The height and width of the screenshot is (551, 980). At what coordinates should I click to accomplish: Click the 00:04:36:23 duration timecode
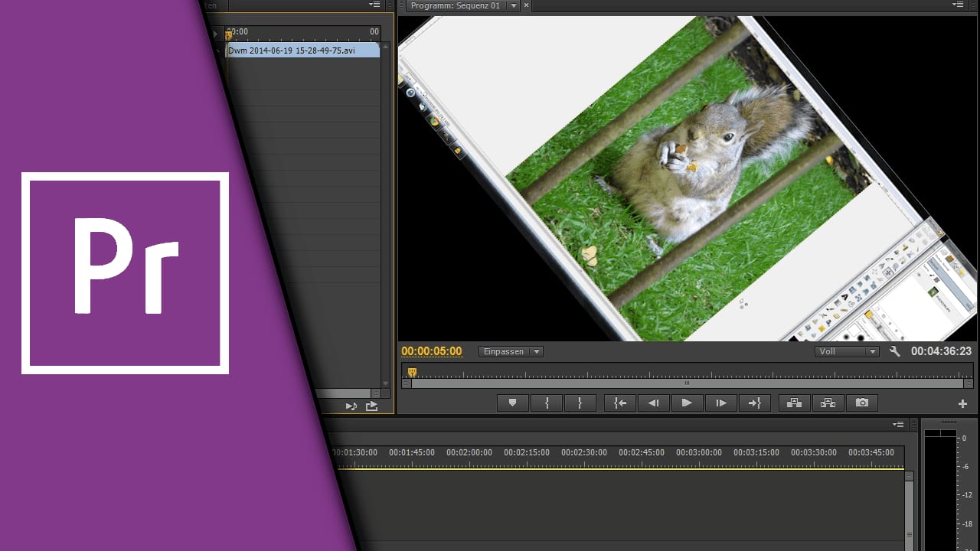coord(941,351)
